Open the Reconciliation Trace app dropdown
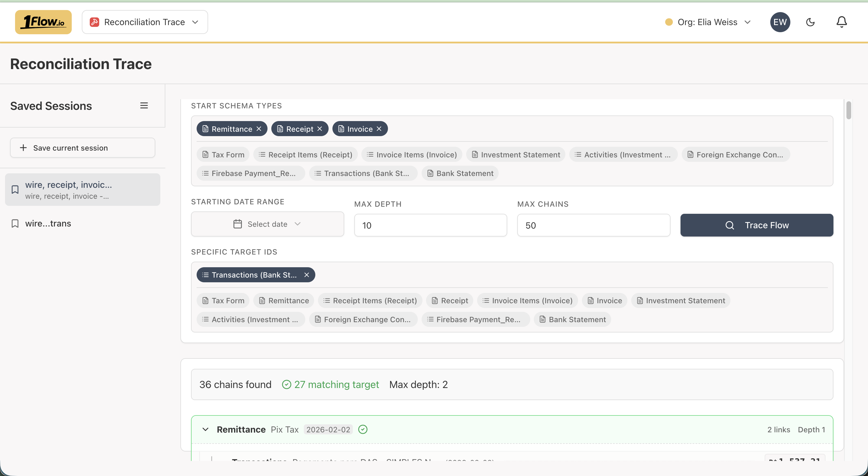868x476 pixels. (145, 22)
